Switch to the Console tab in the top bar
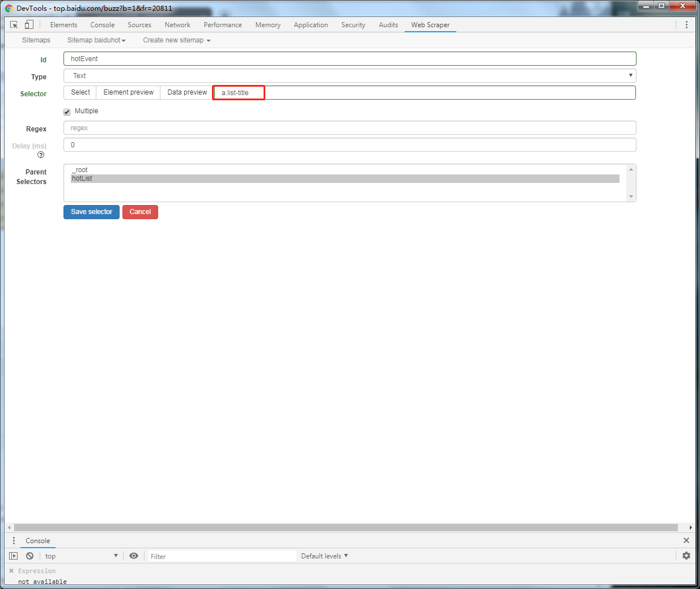Viewport: 700px width, 589px height. pos(103,25)
